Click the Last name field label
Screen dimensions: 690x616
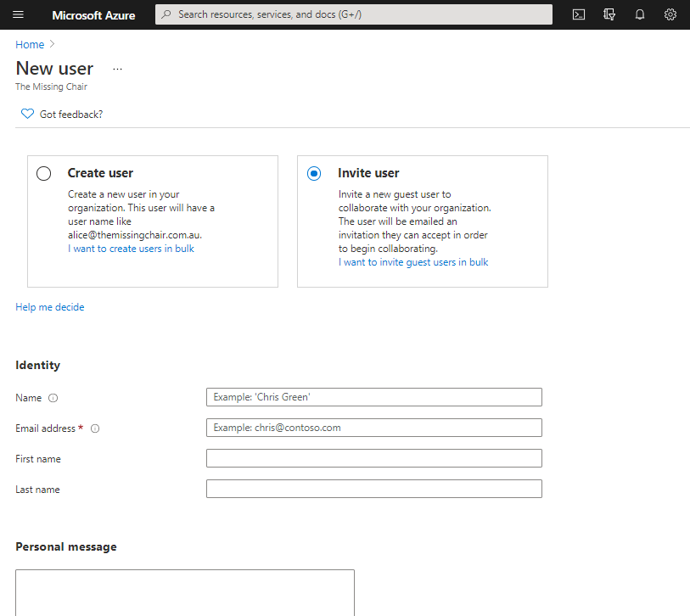point(37,490)
